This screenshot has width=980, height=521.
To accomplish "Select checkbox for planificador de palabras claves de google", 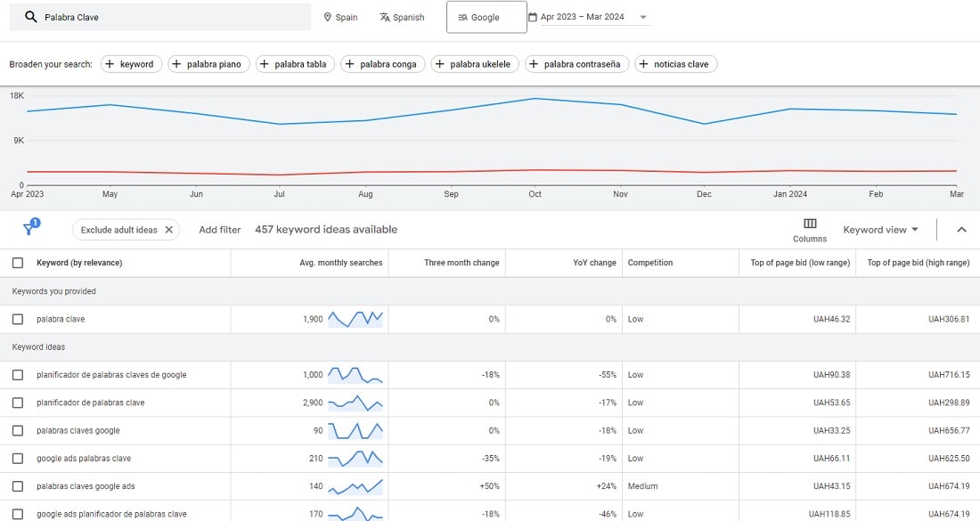I will pyautogui.click(x=18, y=375).
